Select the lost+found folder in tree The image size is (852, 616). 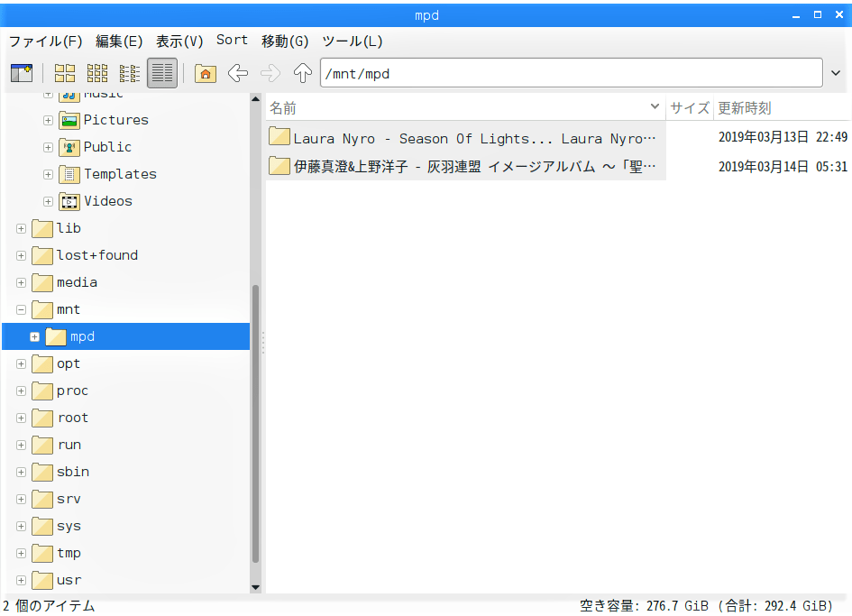[x=97, y=255]
